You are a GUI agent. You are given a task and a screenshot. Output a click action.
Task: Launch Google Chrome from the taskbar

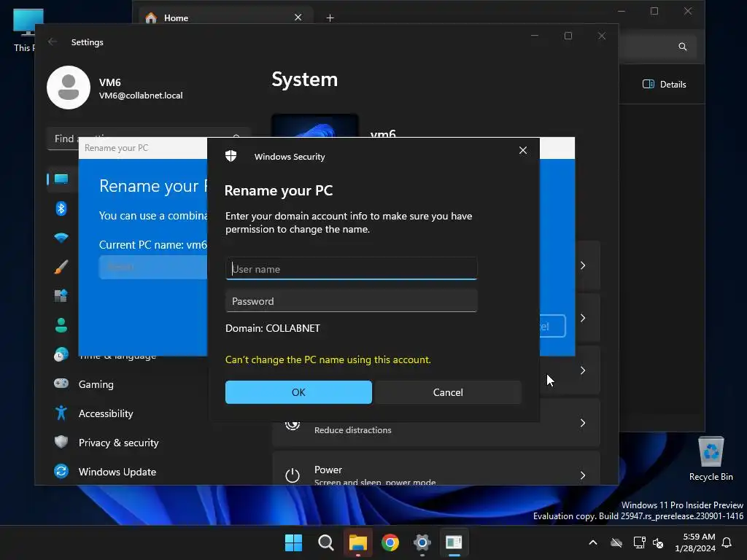(x=390, y=542)
